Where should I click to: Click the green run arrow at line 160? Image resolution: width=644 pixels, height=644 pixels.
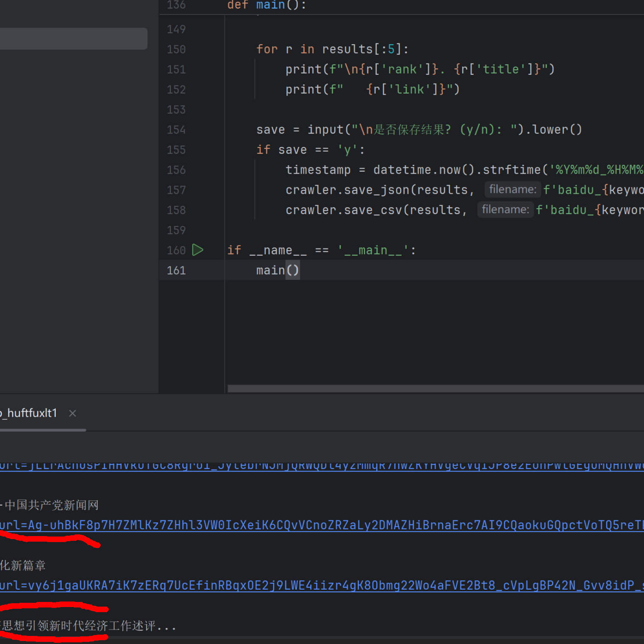(198, 250)
